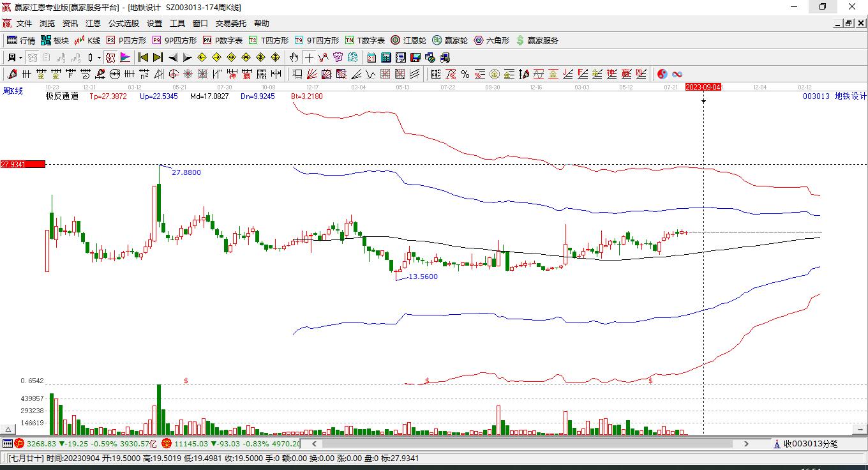Open the T四方形 tool
Screen dimensions: 868x470
269,40
